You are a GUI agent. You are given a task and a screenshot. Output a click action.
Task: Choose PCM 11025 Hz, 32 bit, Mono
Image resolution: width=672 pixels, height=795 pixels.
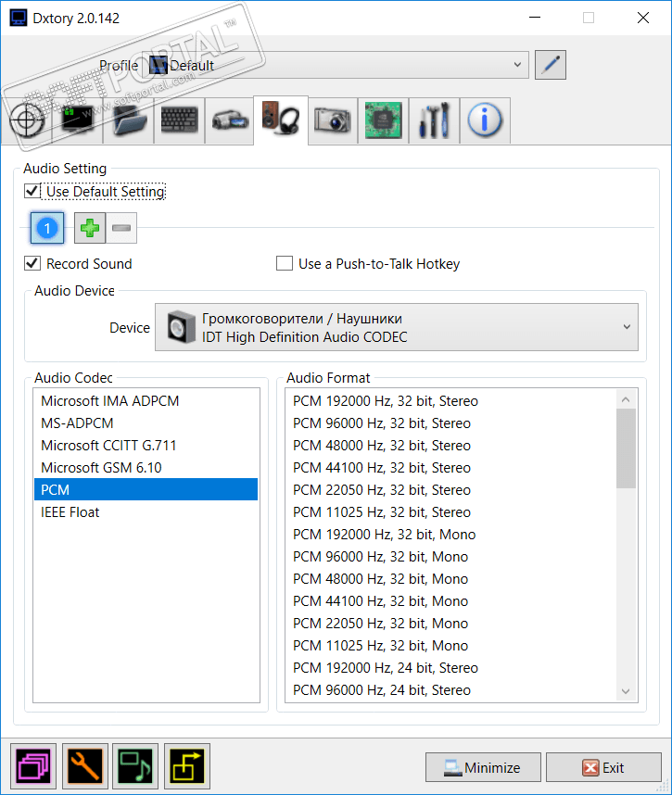[x=450, y=646]
